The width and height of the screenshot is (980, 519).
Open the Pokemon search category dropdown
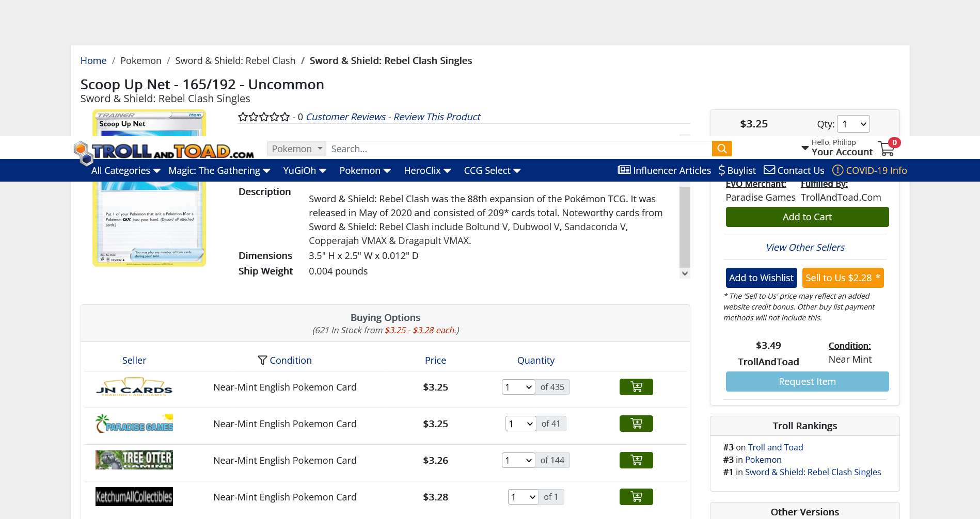(x=297, y=149)
